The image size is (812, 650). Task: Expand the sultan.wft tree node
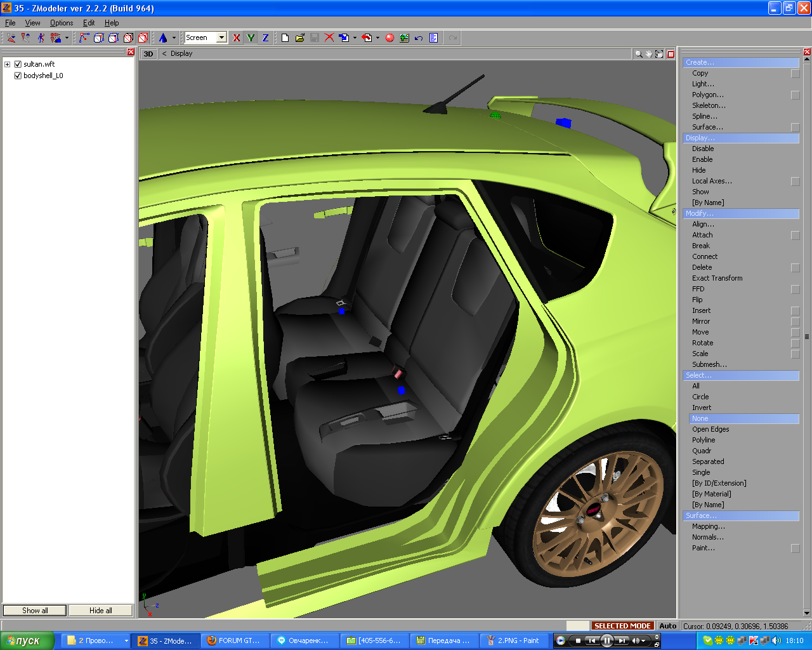tap(7, 64)
